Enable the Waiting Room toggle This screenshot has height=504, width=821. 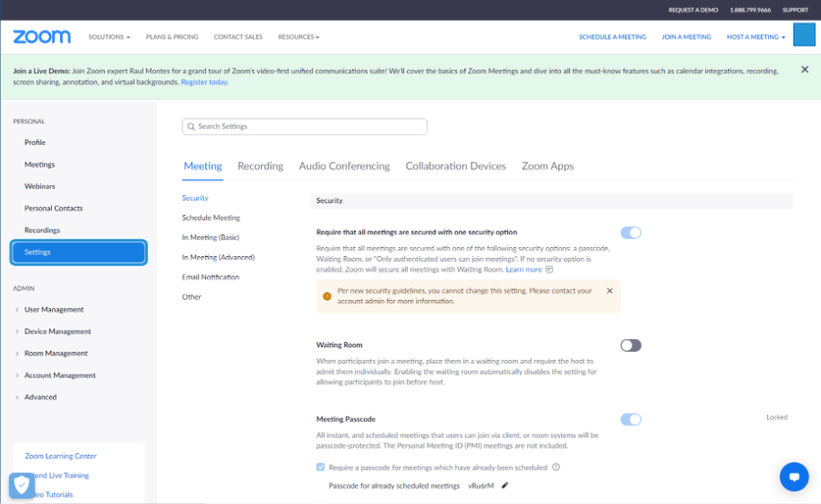pos(631,345)
